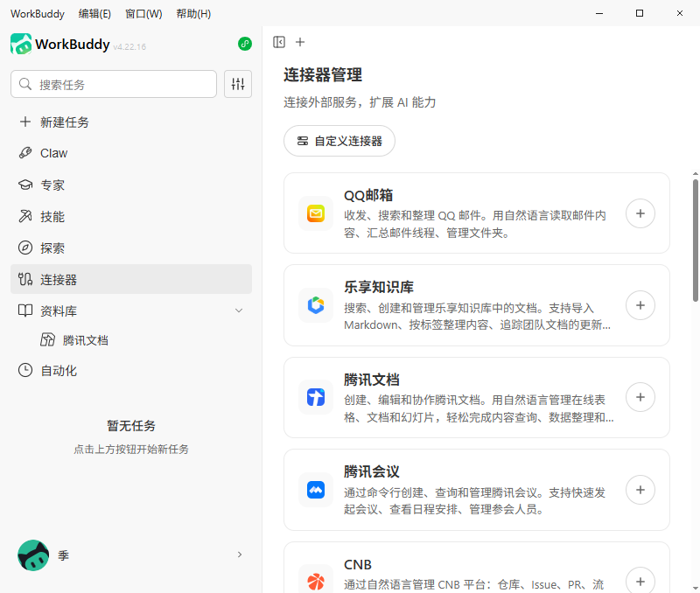Click the scrollbar down arrow
This screenshot has width=700, height=593.
point(696,589)
